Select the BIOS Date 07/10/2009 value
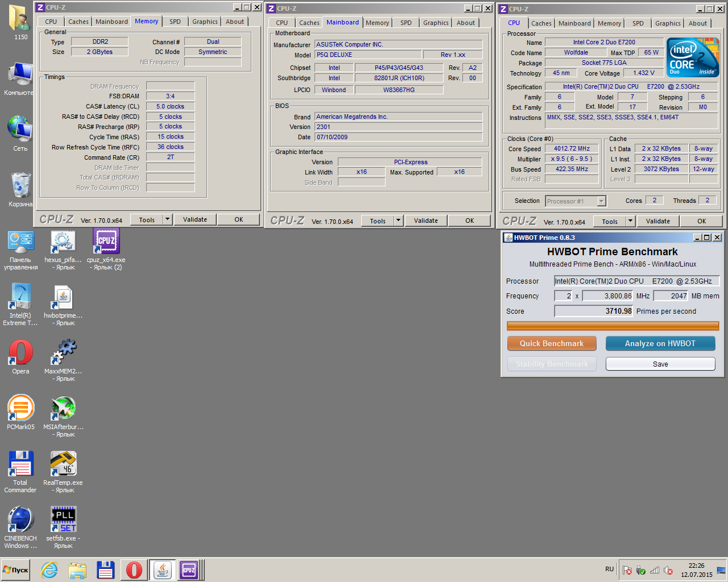Screen dimensions: 728x582 (399, 137)
